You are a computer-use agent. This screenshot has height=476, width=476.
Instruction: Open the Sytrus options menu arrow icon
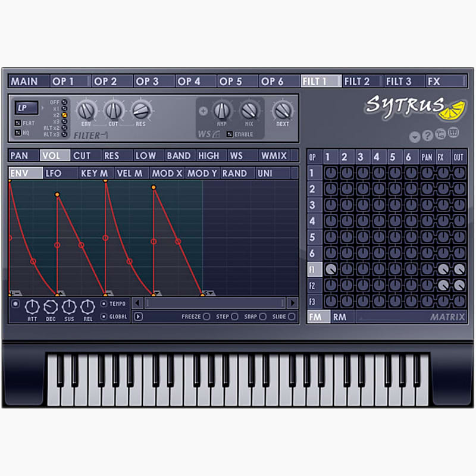[x=414, y=134]
